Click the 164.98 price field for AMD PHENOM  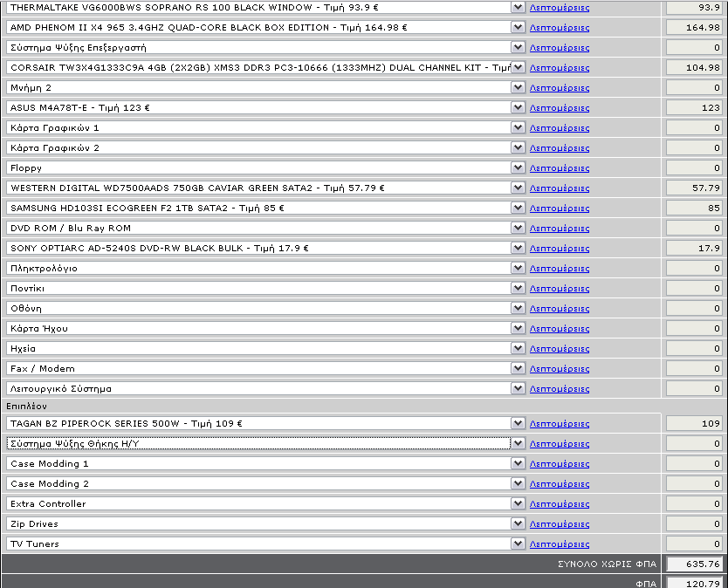[694, 27]
